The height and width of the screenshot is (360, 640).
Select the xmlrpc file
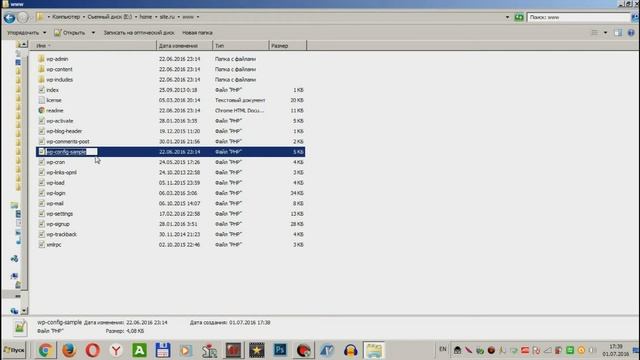point(170,244)
